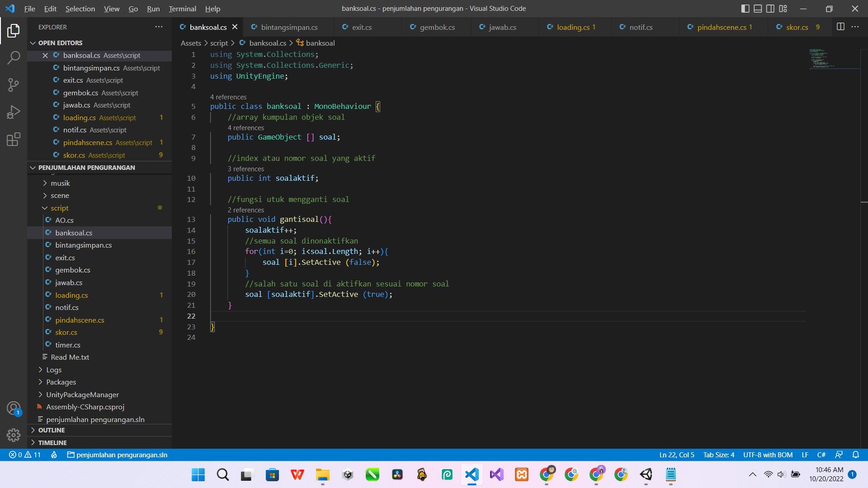Toggle the secondary side bar layout button
The image size is (868, 488).
coord(770,9)
